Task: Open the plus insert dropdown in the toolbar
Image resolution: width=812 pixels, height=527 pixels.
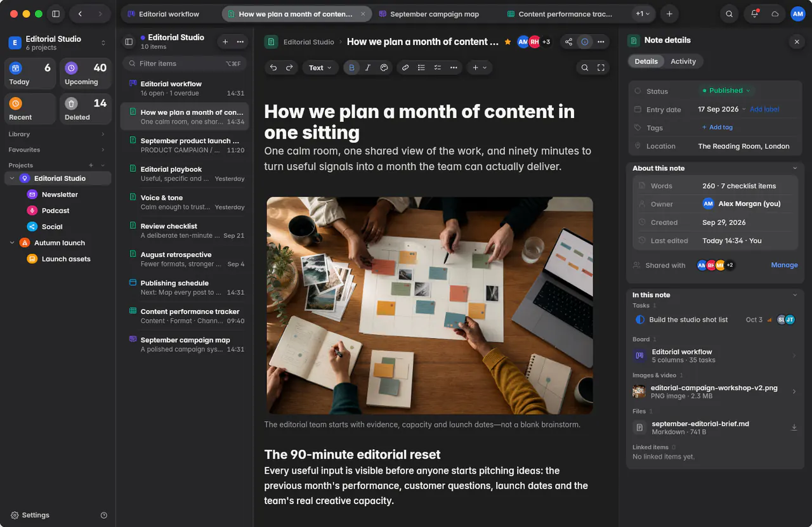Action: click(x=480, y=68)
